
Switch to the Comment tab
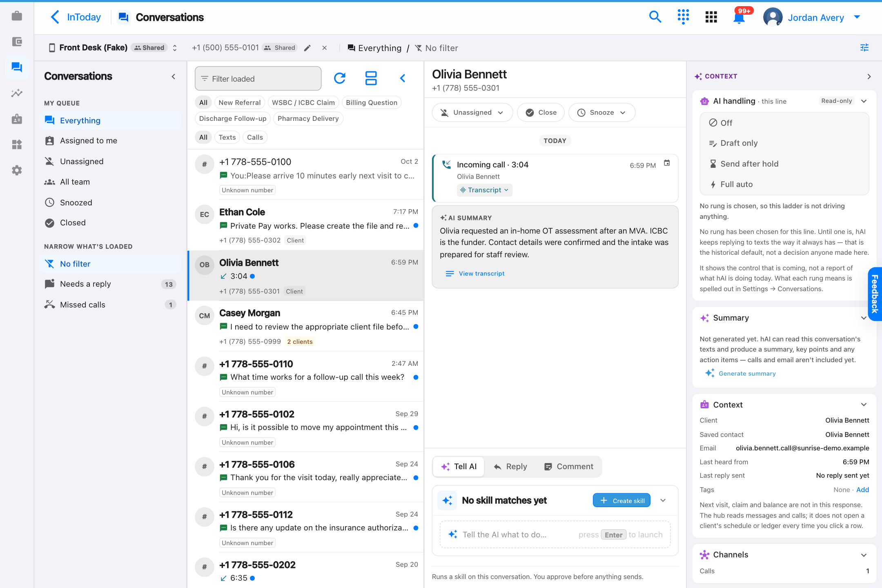click(x=569, y=467)
